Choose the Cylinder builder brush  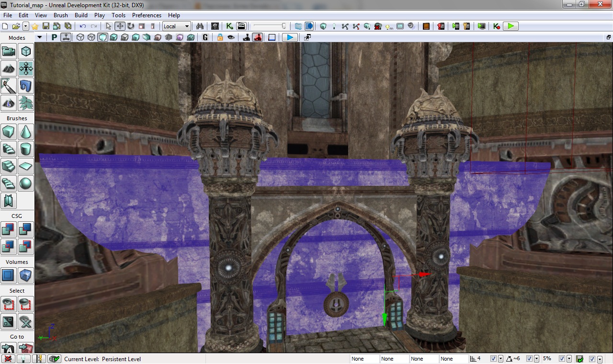point(26,149)
